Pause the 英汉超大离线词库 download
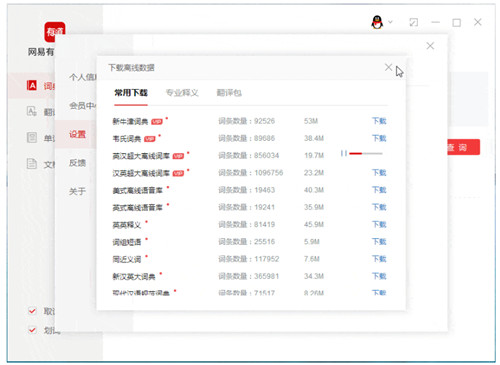 pyautogui.click(x=344, y=153)
